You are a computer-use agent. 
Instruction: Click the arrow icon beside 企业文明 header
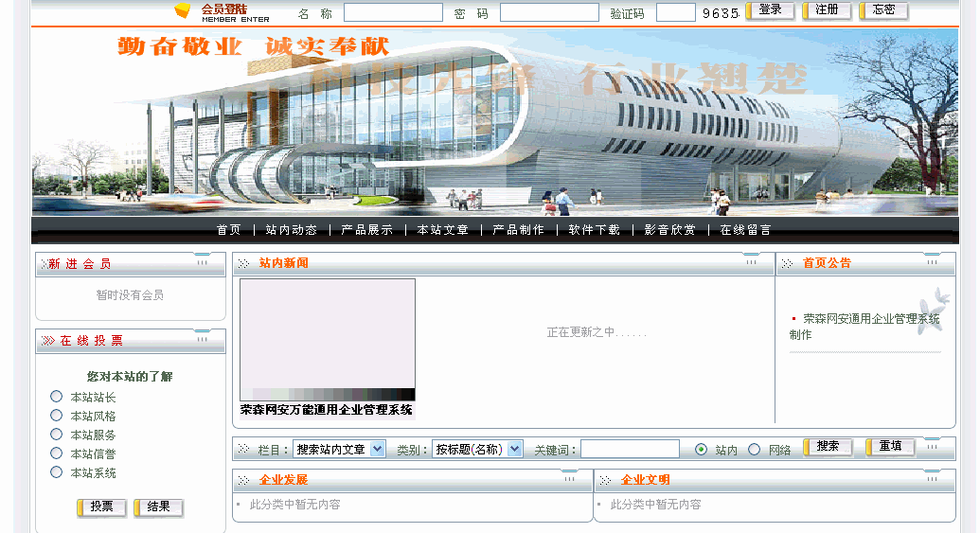tap(605, 480)
